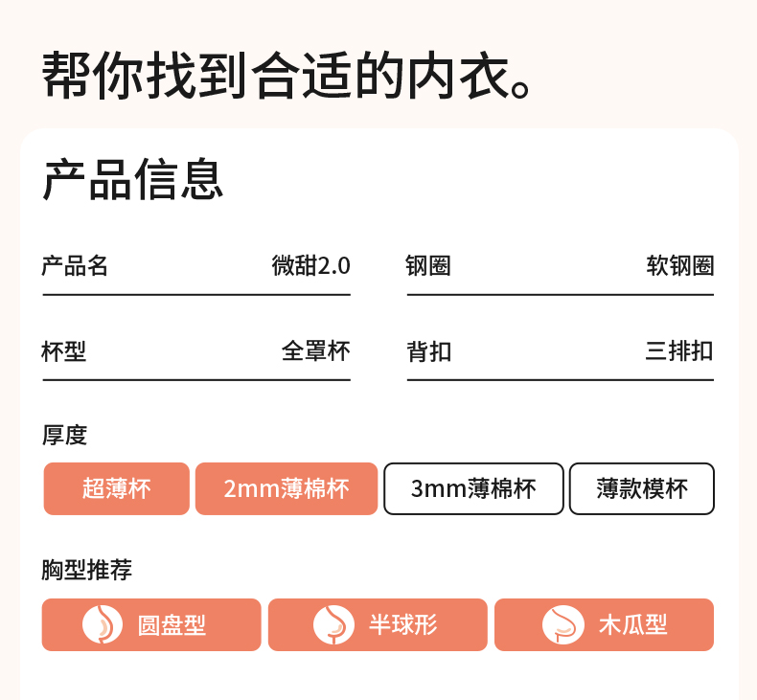Click the hemisphere breast shape icon
The image size is (757, 700).
pyautogui.click(x=333, y=625)
